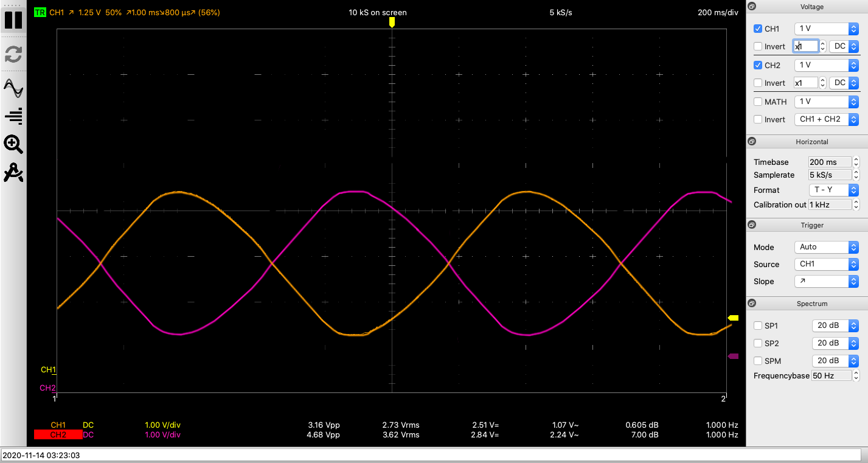Open the measurement compass tool
Image resolution: width=868 pixels, height=463 pixels.
pyautogui.click(x=13, y=173)
